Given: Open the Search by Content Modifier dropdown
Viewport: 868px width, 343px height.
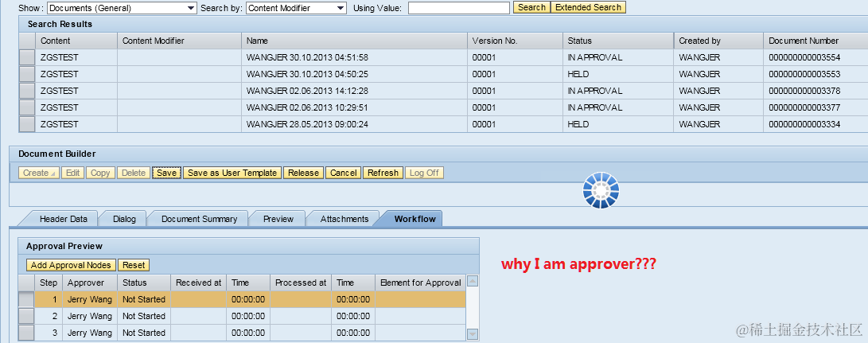Looking at the screenshot, I should point(296,8).
